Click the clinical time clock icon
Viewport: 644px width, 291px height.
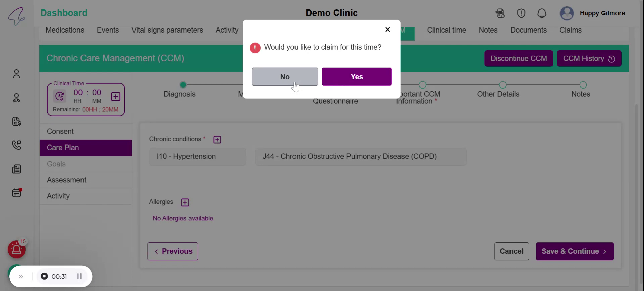click(60, 97)
